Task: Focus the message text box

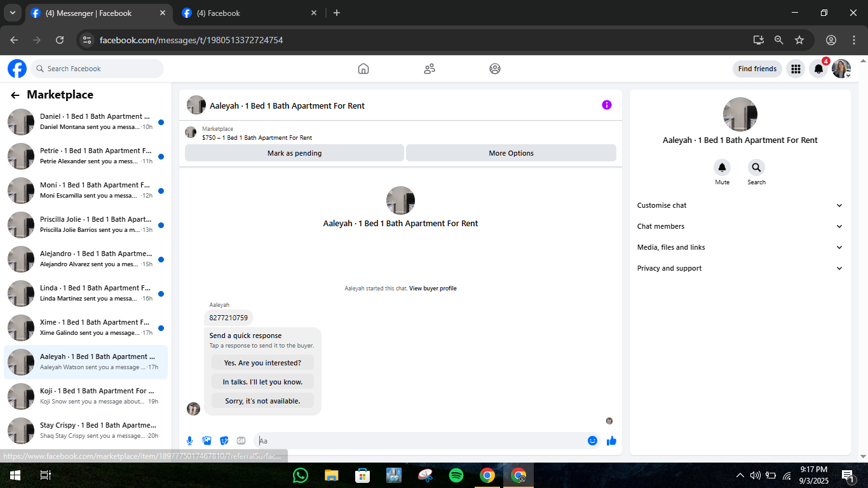Action: click(x=419, y=440)
